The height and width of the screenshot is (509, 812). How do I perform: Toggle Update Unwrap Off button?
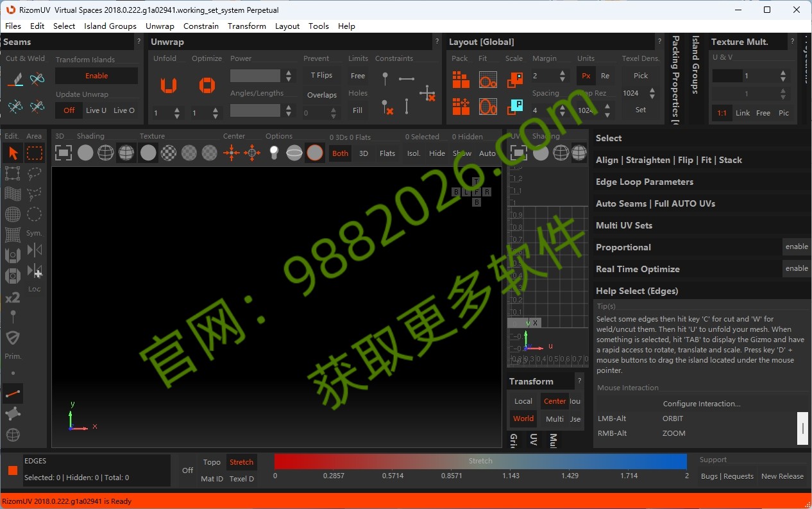(69, 110)
